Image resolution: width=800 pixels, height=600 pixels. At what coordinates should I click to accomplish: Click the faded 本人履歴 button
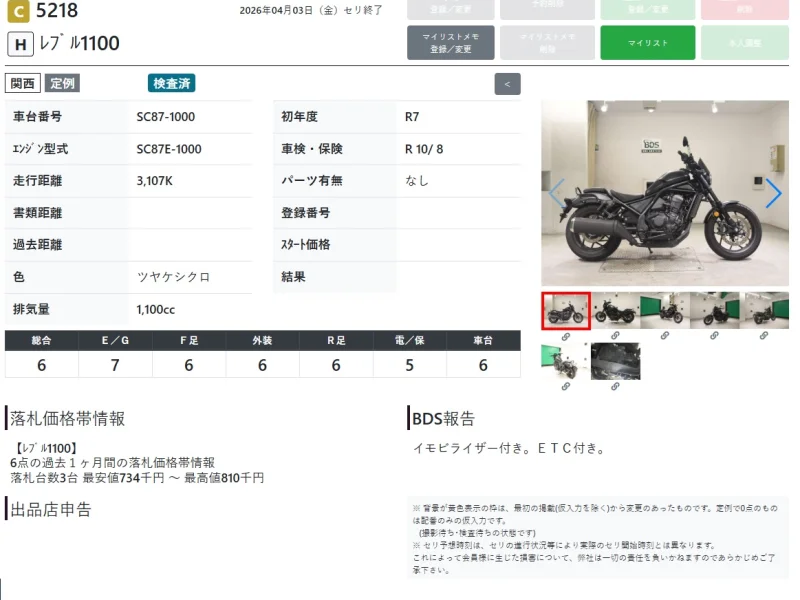(x=745, y=43)
